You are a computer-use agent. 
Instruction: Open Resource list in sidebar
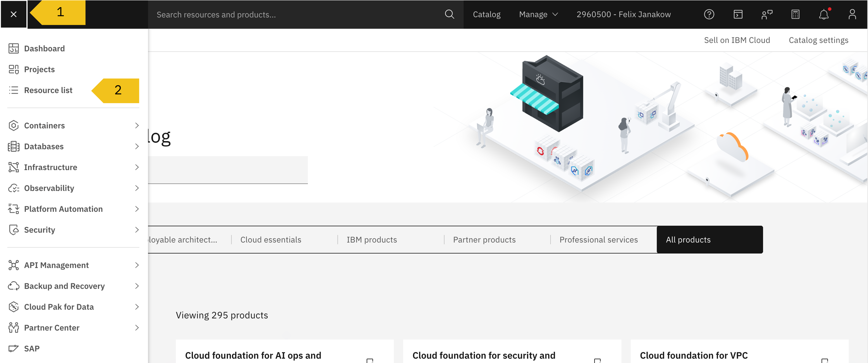tap(48, 90)
